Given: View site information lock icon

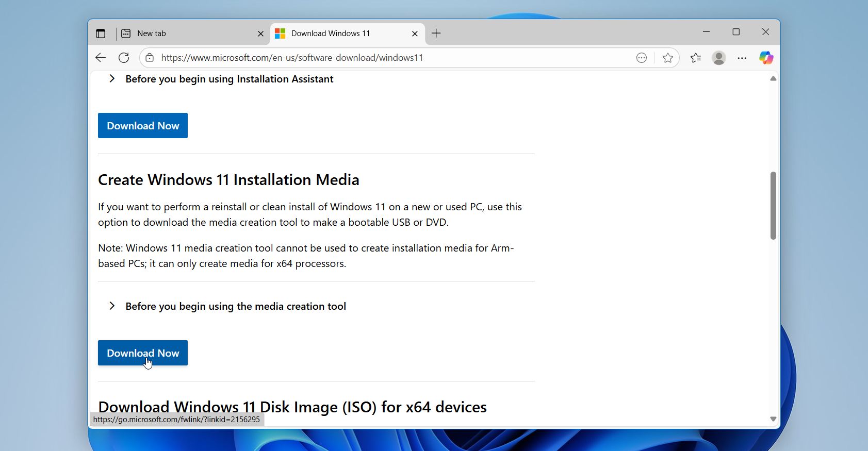Looking at the screenshot, I should point(150,58).
